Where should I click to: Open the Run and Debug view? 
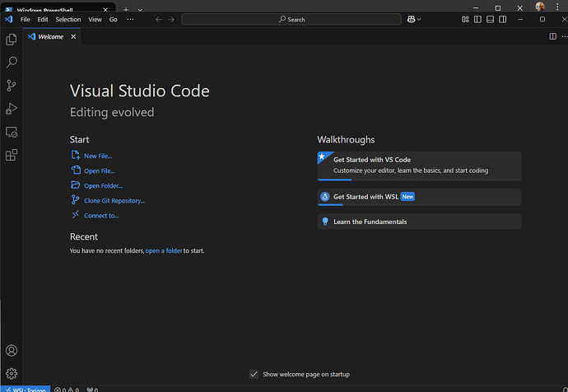(12, 108)
